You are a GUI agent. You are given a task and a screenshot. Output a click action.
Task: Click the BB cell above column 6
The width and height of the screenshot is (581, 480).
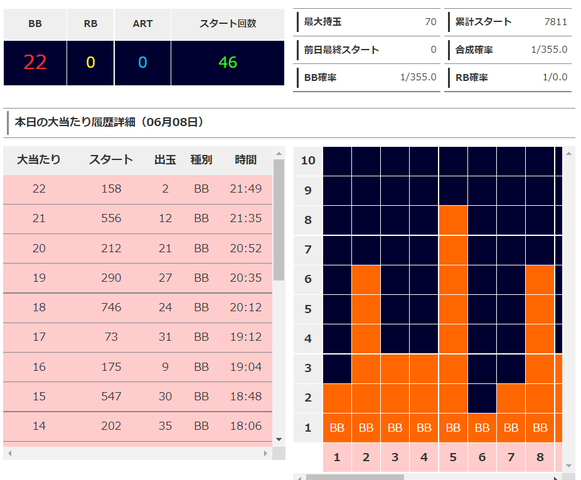(482, 428)
